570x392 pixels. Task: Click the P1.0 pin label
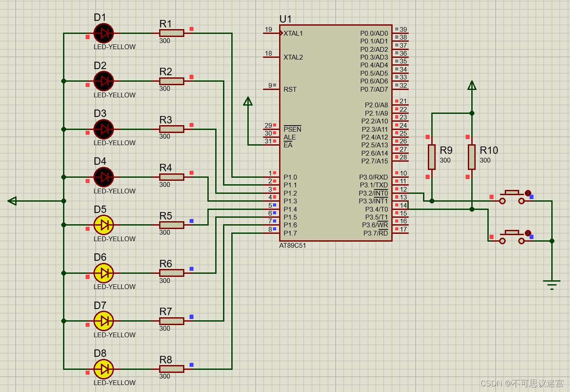[290, 177]
